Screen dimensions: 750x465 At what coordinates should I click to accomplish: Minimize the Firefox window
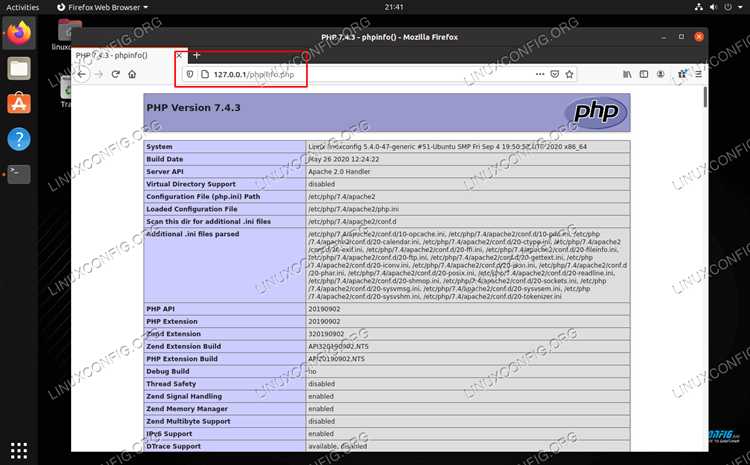point(663,37)
